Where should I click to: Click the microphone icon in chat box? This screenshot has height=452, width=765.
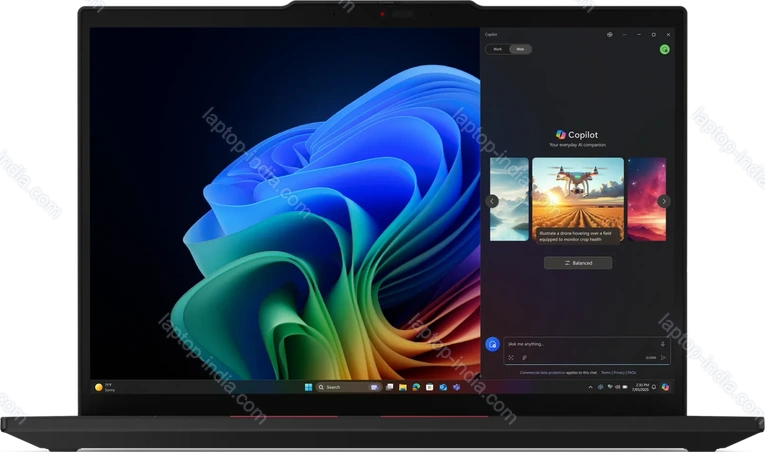pos(662,343)
